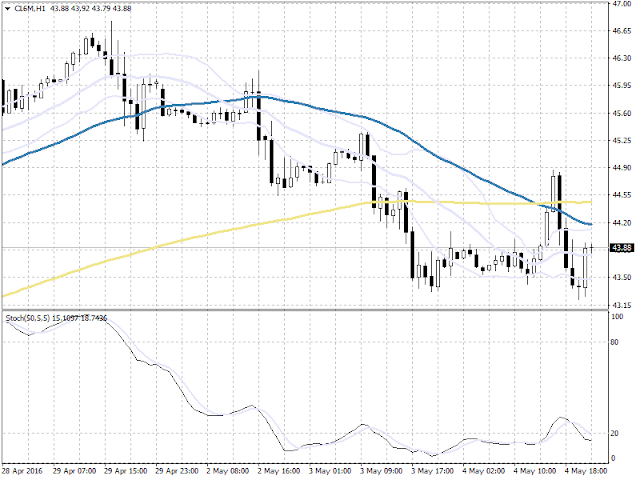Click the 4 May 10:00 time label
The image size is (640, 480).
point(535,471)
